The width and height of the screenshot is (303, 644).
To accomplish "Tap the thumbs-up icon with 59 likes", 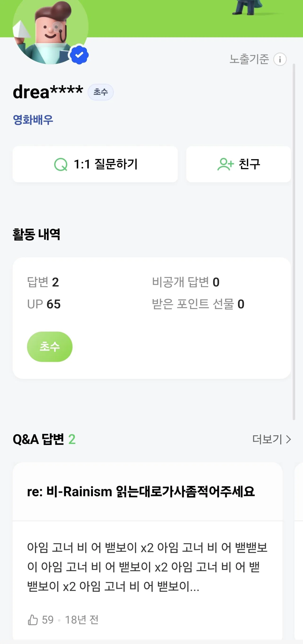I will click(33, 620).
